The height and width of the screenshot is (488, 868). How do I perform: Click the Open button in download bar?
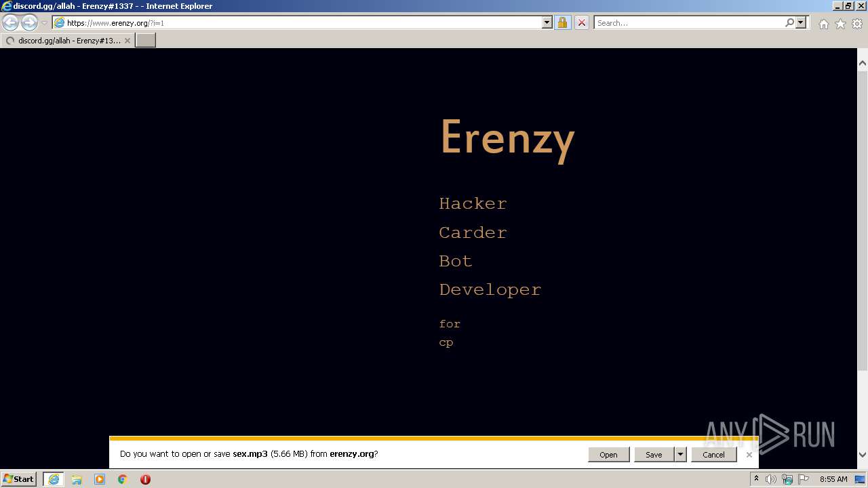pos(608,455)
